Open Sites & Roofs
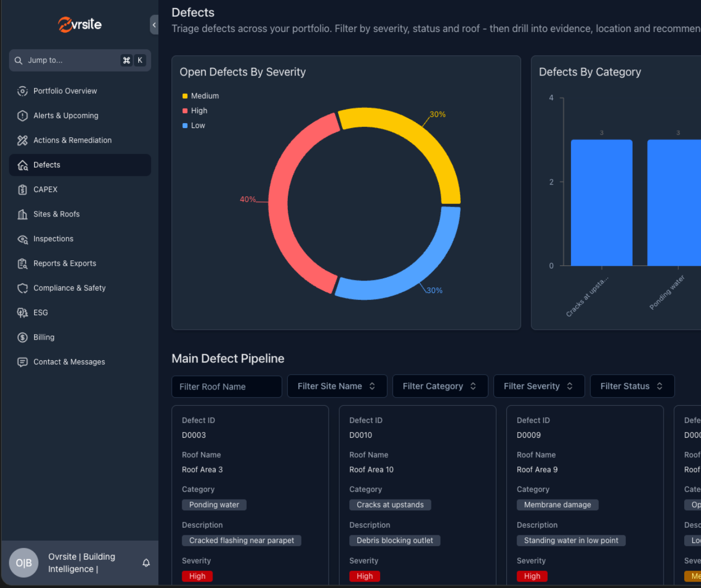Image resolution: width=701 pixels, height=588 pixels. [55, 214]
